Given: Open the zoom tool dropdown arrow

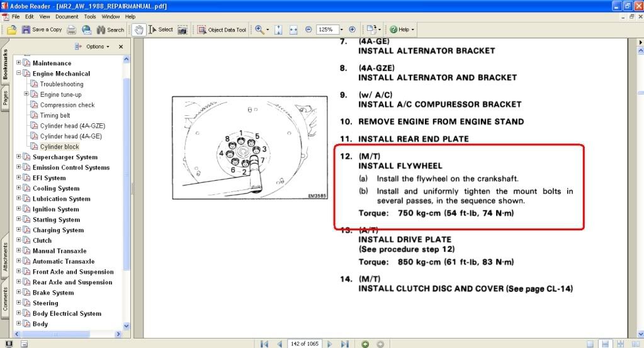Looking at the screenshot, I should pos(268,30).
